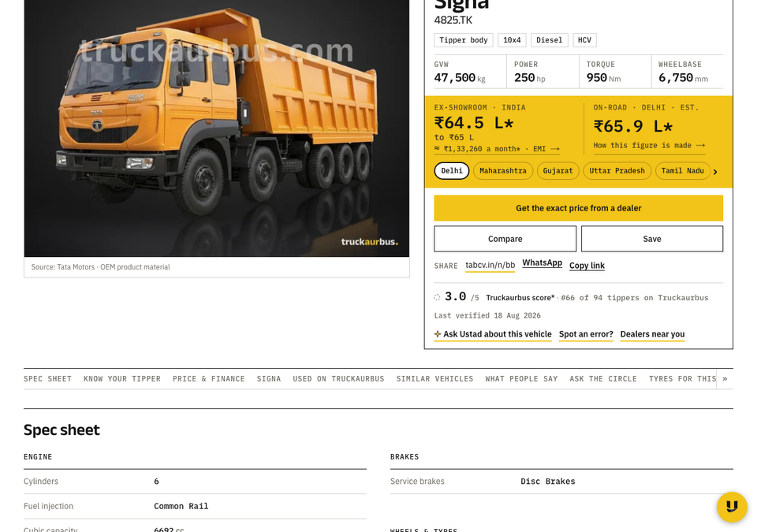Click the 'Disc Brakes' service brakes value
This screenshot has height=532, width=757.
coord(548,482)
